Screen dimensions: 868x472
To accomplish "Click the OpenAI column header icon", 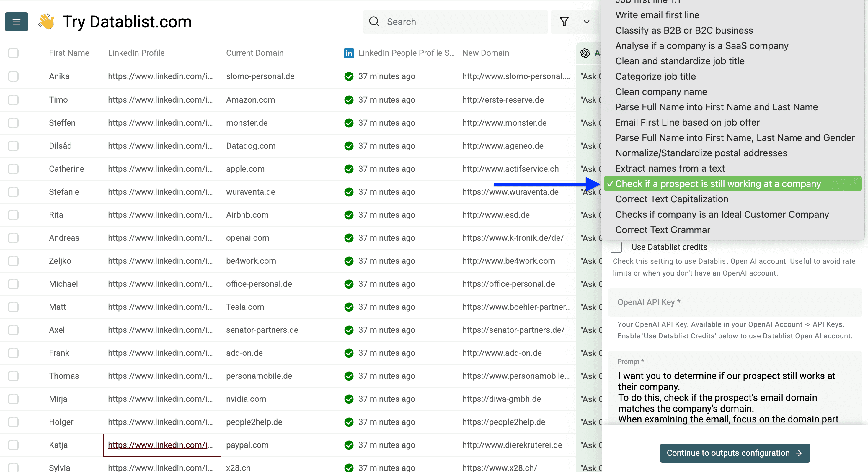I will tap(585, 53).
